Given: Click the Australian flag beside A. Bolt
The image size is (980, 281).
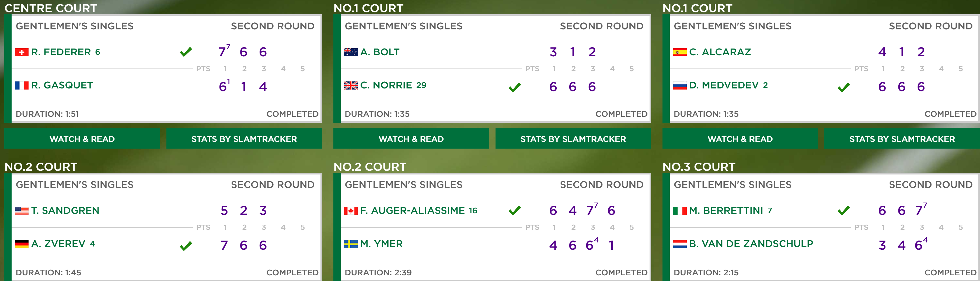Looking at the screenshot, I should pyautogui.click(x=350, y=52).
